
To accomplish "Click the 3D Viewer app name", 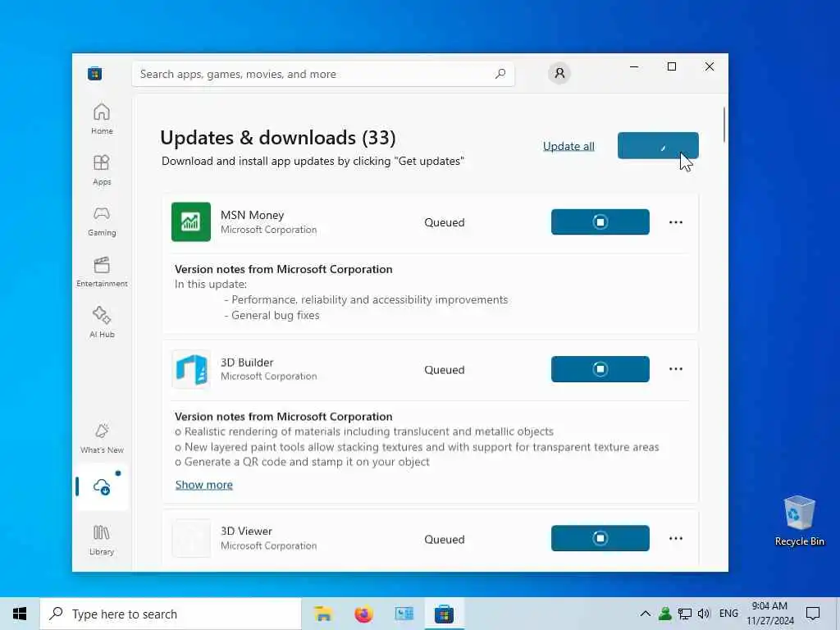I will coord(246,531).
